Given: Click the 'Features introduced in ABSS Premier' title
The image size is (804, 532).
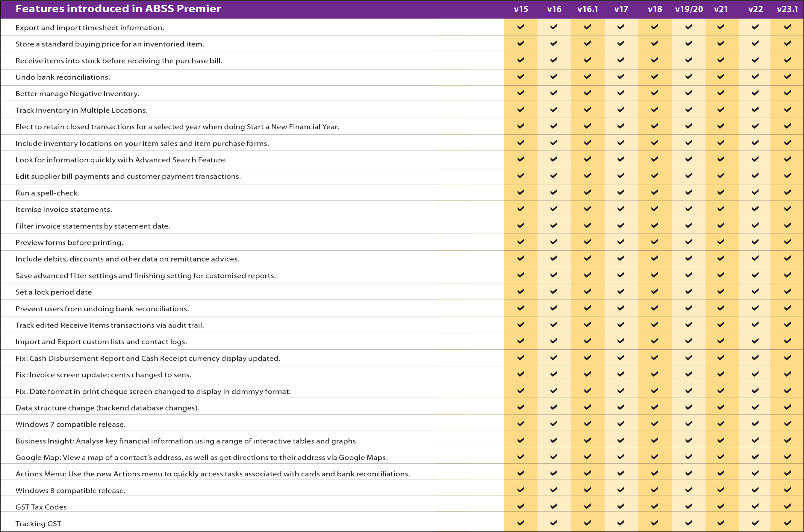Looking at the screenshot, I should click(x=118, y=8).
